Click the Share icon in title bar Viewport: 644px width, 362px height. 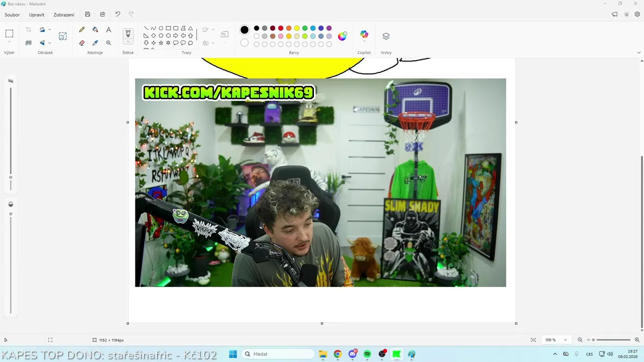tap(103, 15)
